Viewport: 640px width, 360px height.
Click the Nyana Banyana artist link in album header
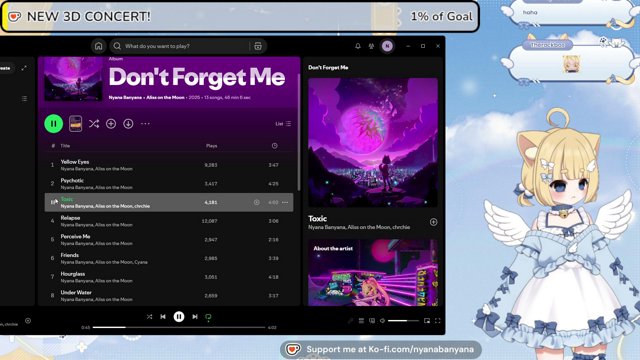coord(125,98)
